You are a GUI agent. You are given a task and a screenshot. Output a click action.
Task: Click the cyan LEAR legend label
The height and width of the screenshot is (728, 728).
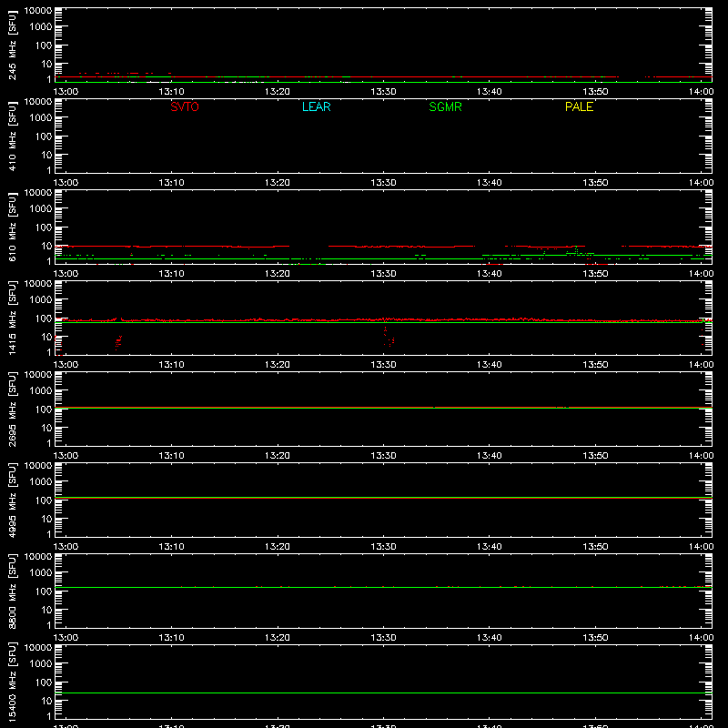point(316,106)
